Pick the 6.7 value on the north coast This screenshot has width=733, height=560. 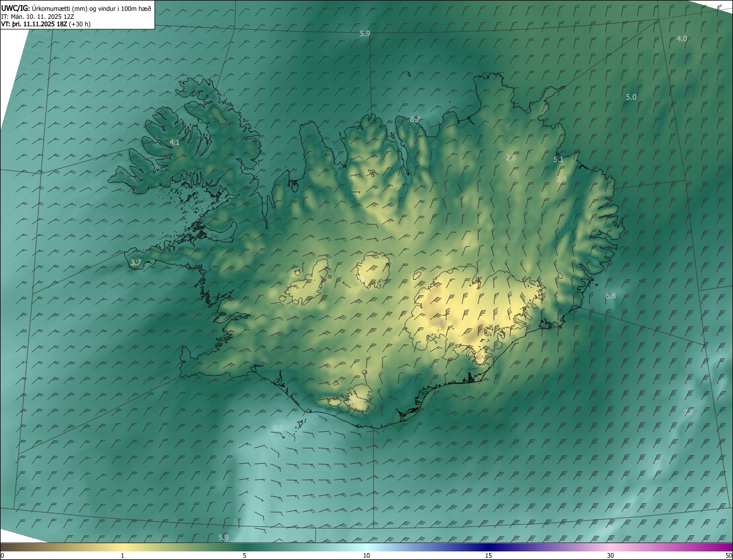pos(415,119)
